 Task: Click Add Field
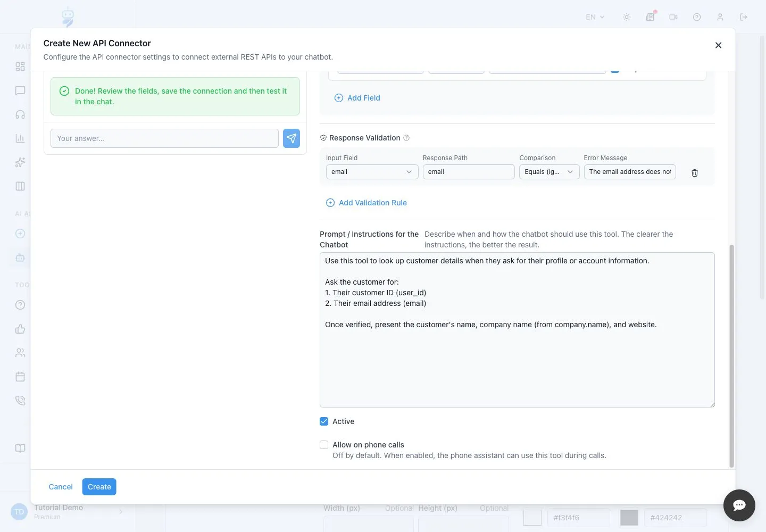tap(357, 98)
